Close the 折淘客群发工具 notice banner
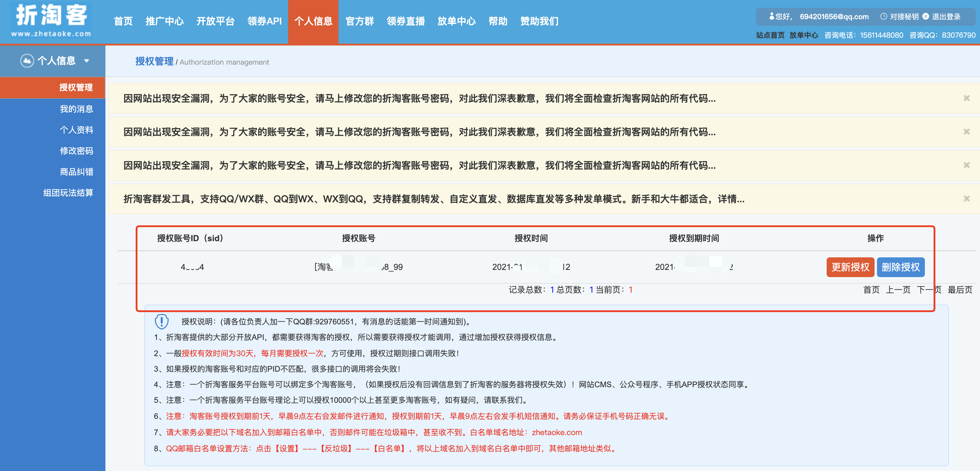The image size is (980, 471). pos(966,198)
